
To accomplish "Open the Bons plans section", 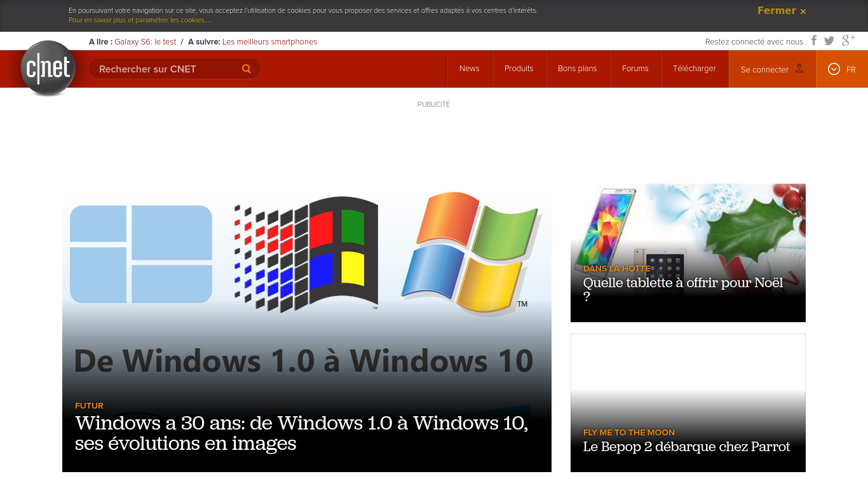I will pyautogui.click(x=577, y=69).
